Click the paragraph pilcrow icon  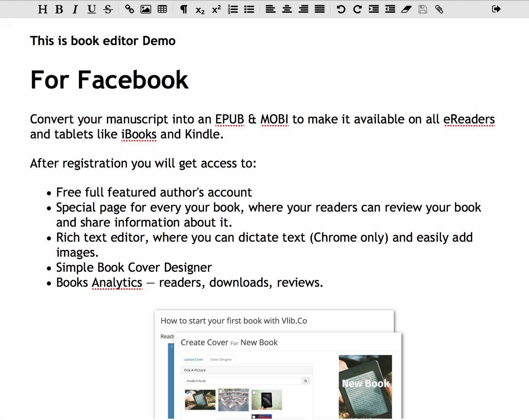pos(184,9)
